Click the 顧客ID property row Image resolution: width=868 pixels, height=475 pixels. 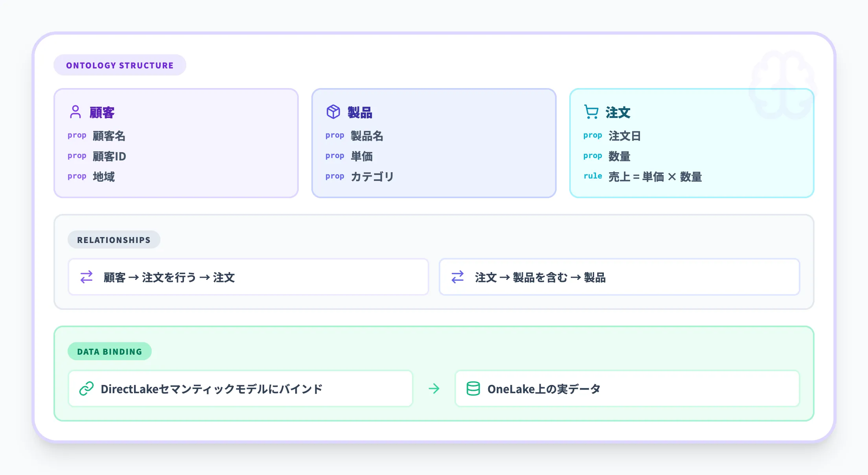[109, 156]
